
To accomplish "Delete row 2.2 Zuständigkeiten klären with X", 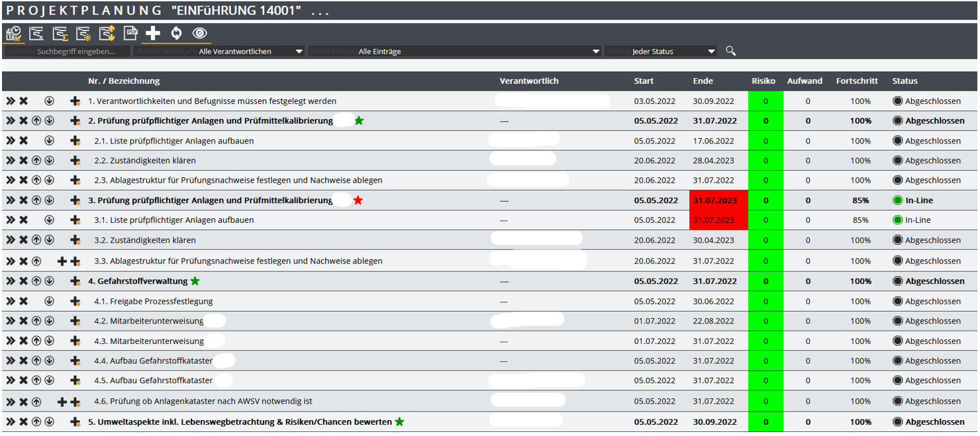I will click(23, 161).
